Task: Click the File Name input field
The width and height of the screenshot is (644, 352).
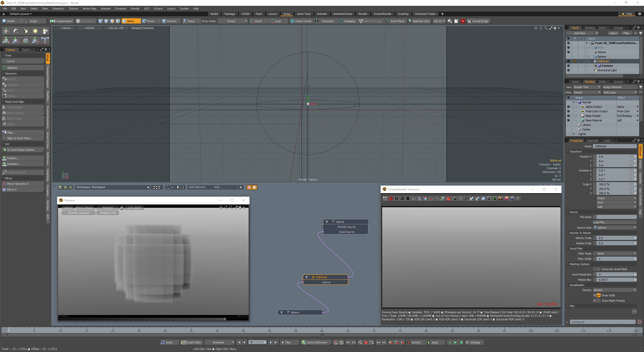Action: 616,217
